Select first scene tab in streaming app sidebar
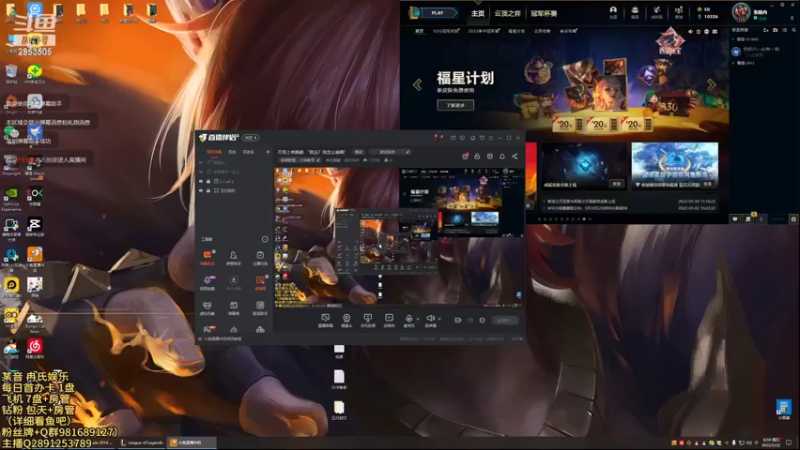The height and width of the screenshot is (450, 800). 214,152
